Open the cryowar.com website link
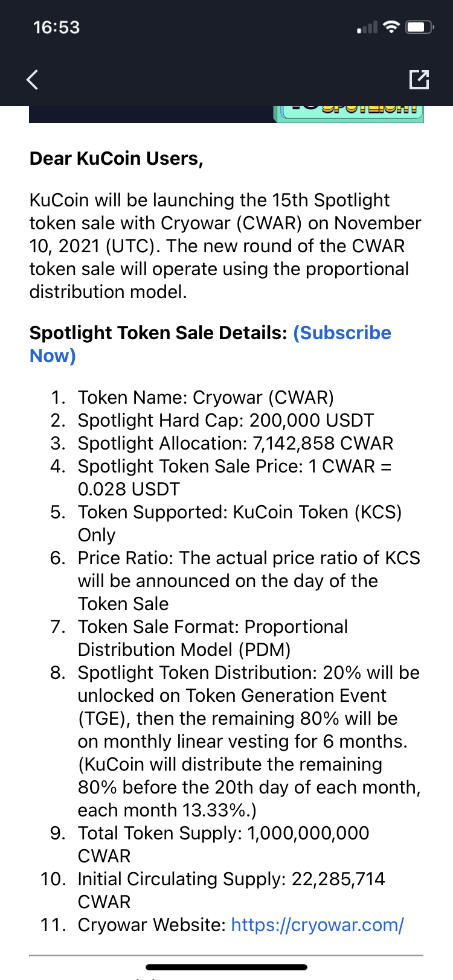453x980 pixels. (317, 924)
